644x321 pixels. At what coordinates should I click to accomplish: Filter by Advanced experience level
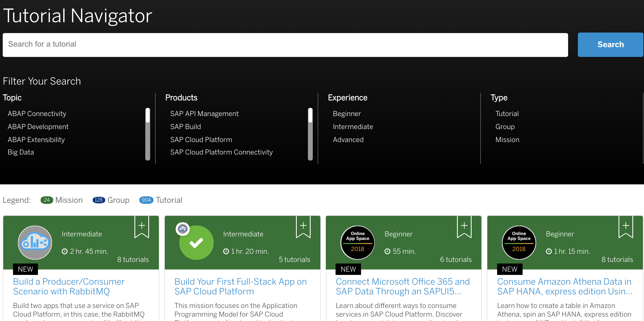point(348,140)
